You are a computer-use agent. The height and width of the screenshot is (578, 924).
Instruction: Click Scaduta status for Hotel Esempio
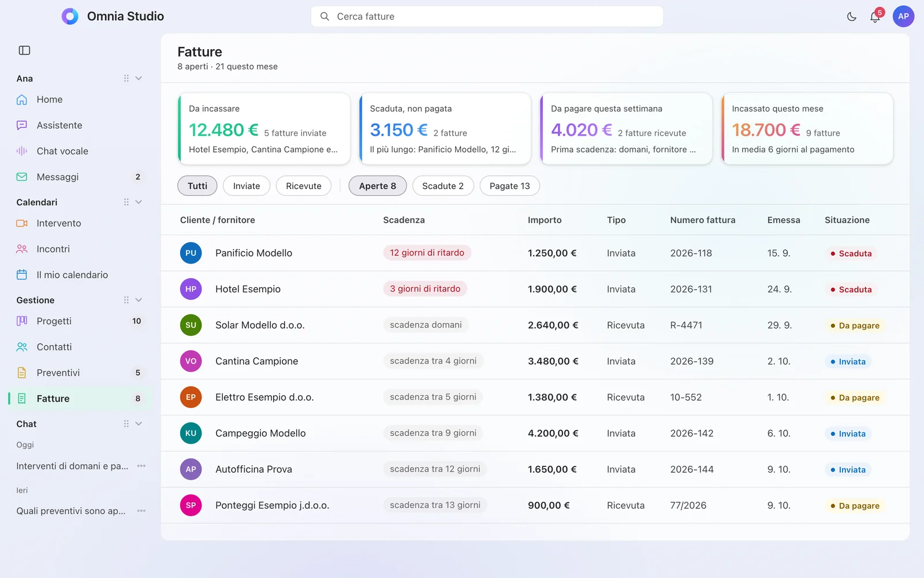851,289
